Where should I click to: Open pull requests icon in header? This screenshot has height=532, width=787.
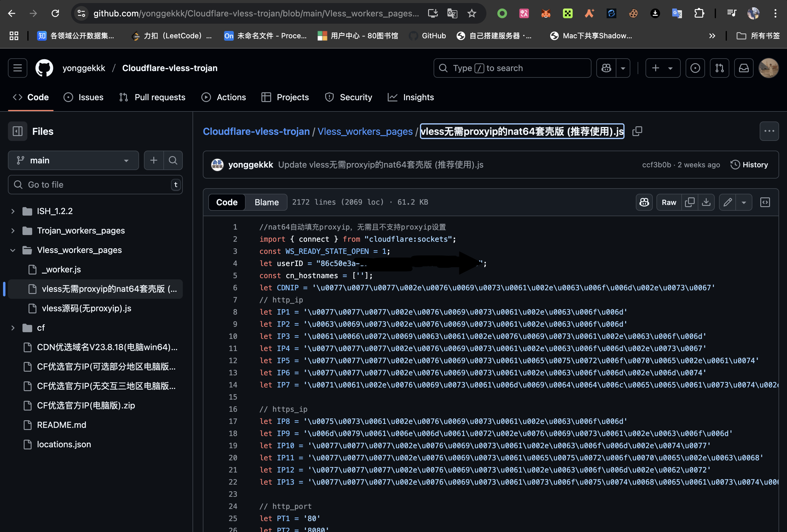pyautogui.click(x=720, y=68)
